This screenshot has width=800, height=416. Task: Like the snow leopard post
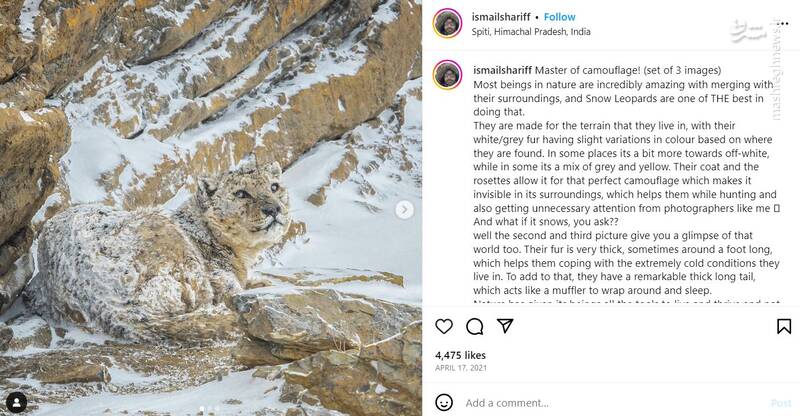(x=445, y=326)
